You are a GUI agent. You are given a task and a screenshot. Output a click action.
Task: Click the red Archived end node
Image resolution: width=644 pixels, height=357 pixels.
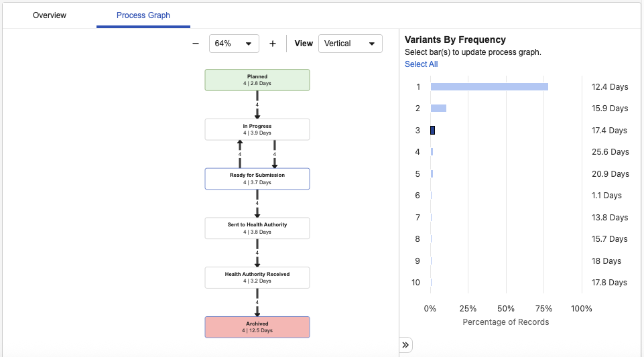point(257,327)
